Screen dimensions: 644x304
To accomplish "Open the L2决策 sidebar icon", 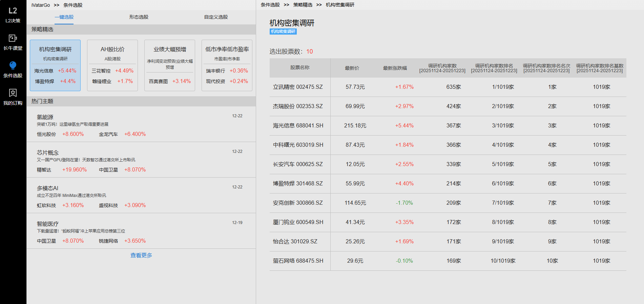I will tap(13, 15).
